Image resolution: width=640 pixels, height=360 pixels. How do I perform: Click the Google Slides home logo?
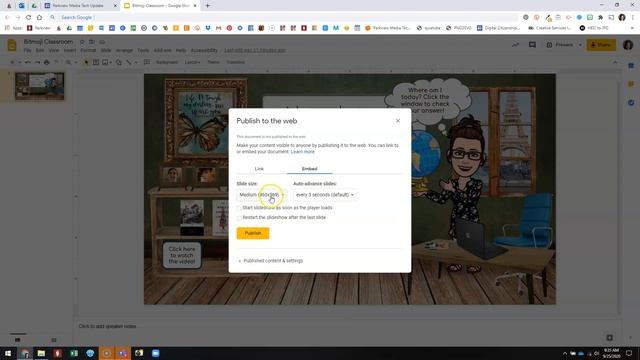pyautogui.click(x=12, y=45)
